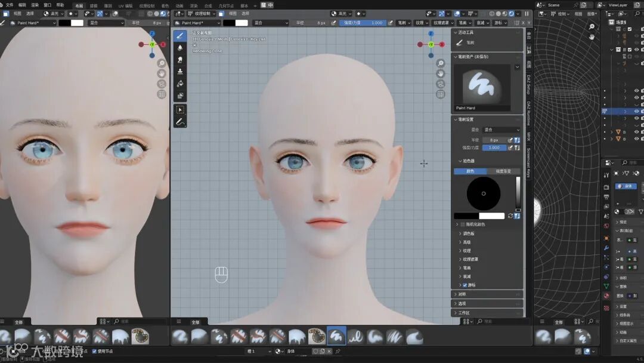Toggle 使用节点 checkbox at the bottom
Image resolution: width=644 pixels, height=363 pixels.
click(x=94, y=351)
